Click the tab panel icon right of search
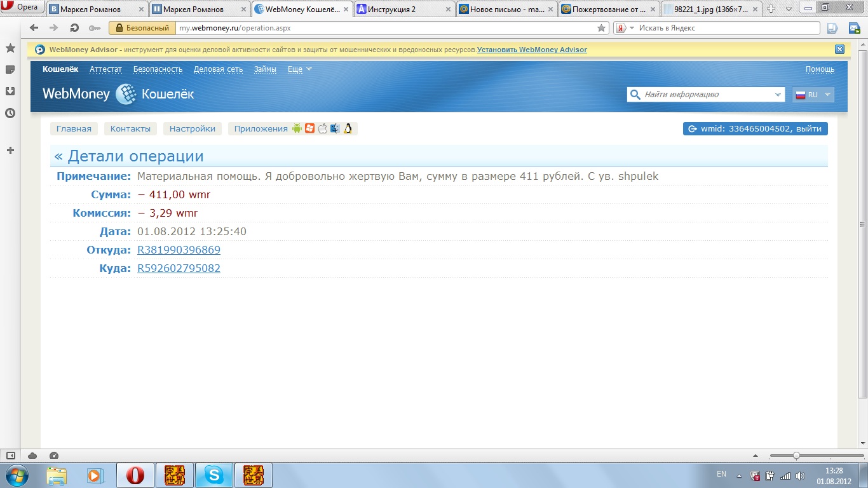 click(832, 28)
